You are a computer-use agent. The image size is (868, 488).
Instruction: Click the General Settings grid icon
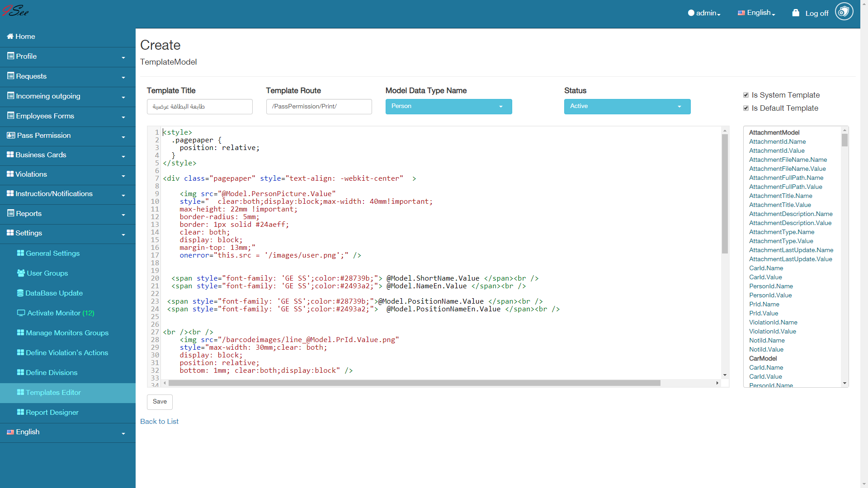coord(20,253)
